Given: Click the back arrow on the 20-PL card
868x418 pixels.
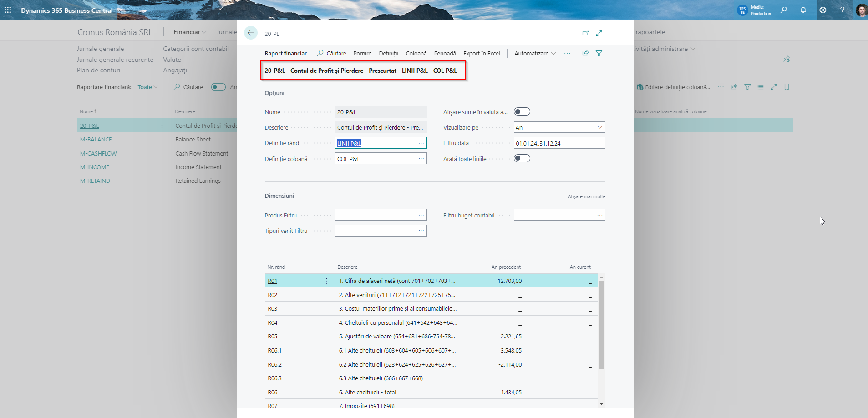Looking at the screenshot, I should pos(251,33).
